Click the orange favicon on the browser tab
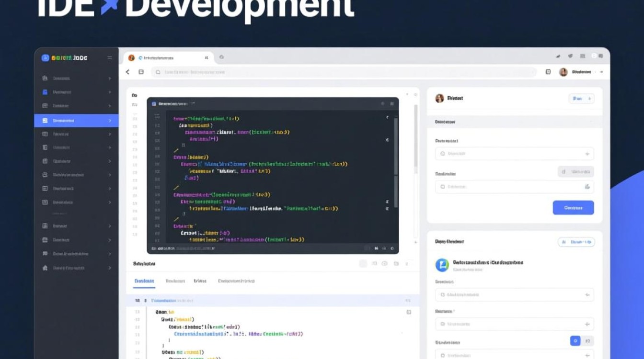 coord(131,58)
